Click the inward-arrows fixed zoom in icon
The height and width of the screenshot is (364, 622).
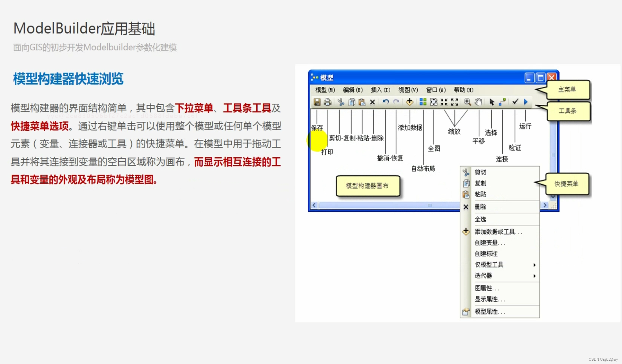point(444,102)
